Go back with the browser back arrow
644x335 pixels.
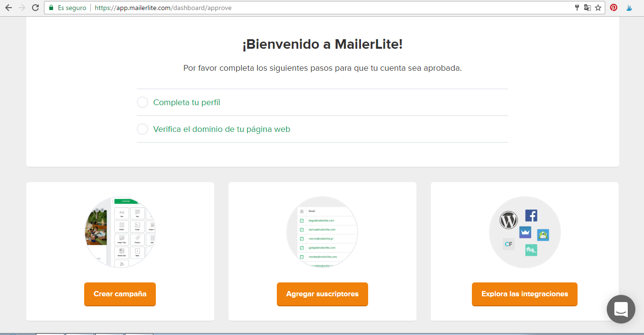pos(8,8)
